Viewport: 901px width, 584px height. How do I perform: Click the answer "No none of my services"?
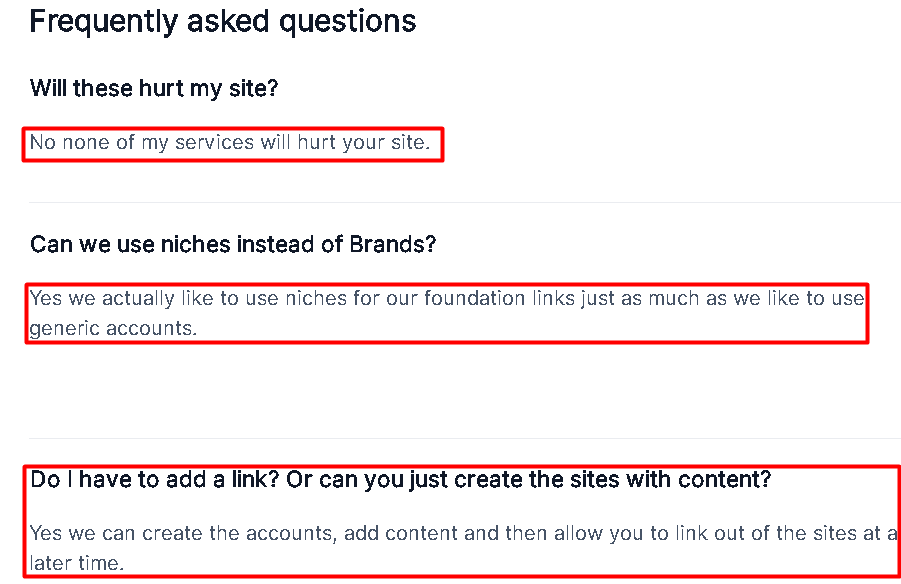tap(229, 143)
